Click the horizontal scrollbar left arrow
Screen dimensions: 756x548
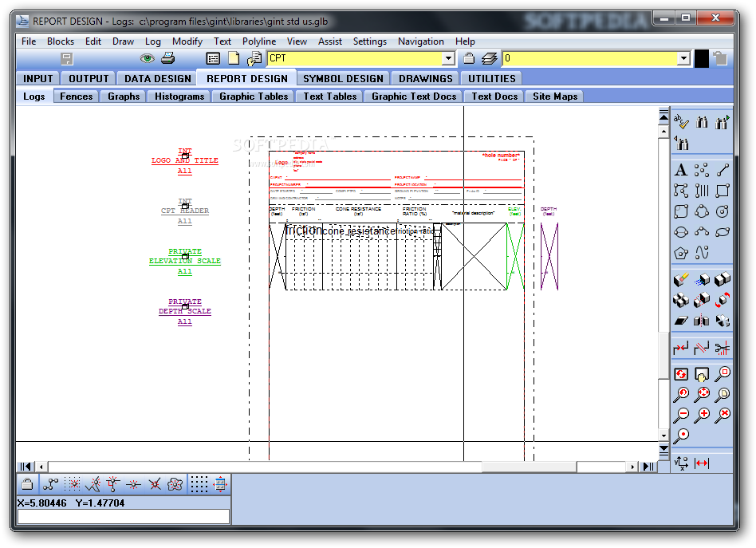(41, 467)
